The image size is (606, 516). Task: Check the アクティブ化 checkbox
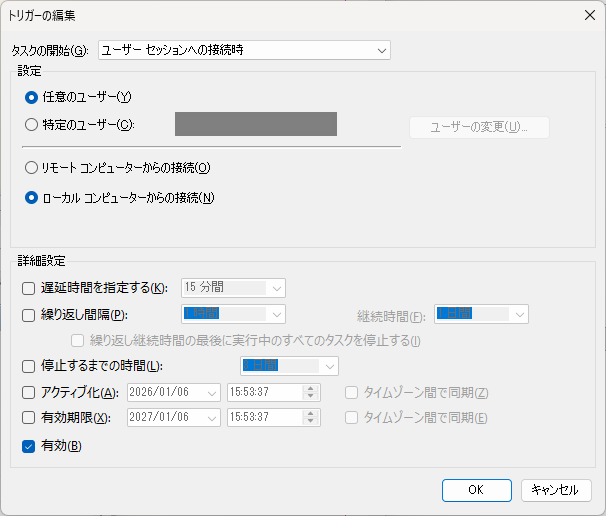point(29,392)
